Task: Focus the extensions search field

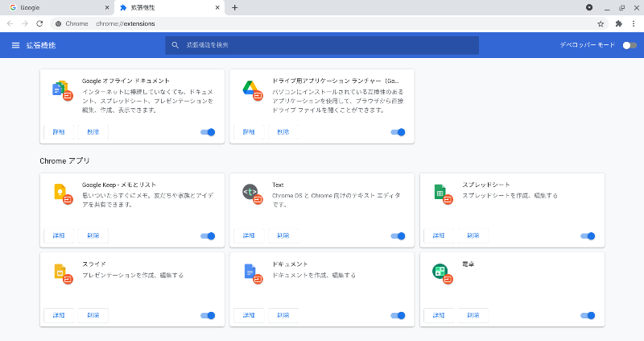Action: (x=322, y=45)
